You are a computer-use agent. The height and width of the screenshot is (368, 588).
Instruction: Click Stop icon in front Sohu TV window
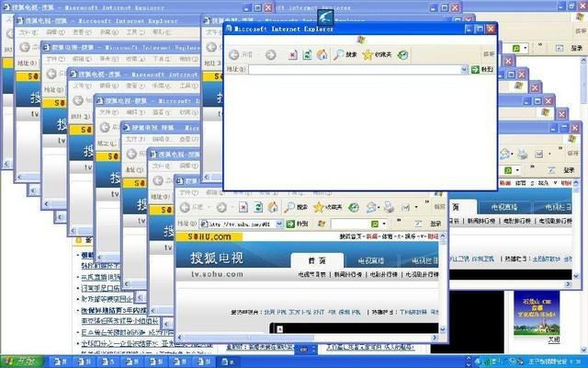(x=243, y=207)
